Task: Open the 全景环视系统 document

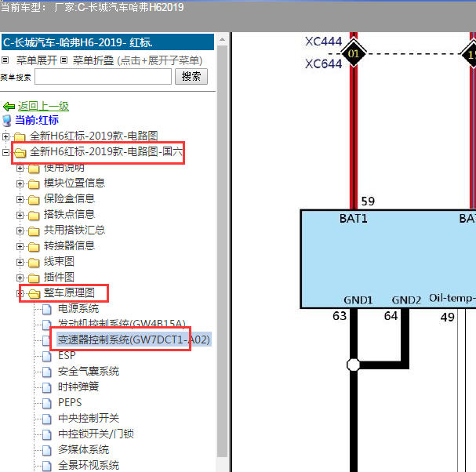Action: [89, 466]
